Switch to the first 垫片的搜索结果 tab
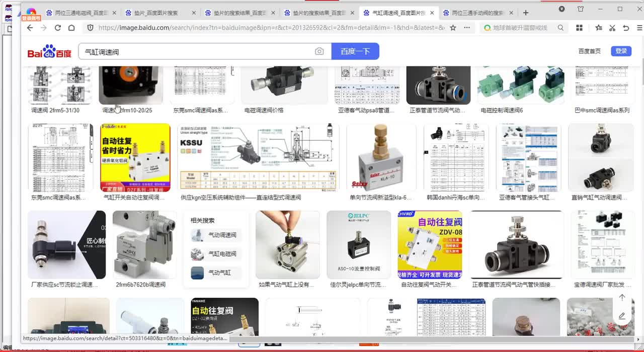Image resolution: width=644 pixels, height=352 pixels. click(240, 13)
